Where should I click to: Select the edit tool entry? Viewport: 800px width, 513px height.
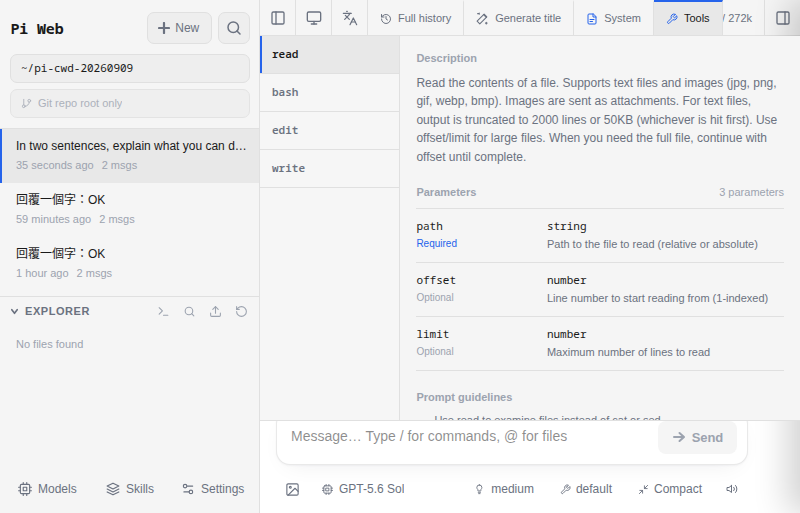coord(330,130)
